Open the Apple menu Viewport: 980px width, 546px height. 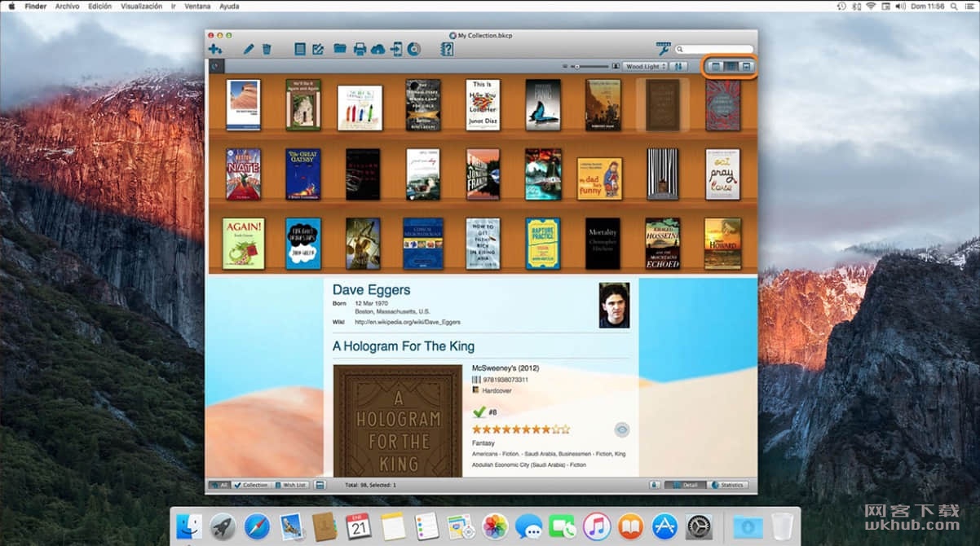[x=11, y=6]
